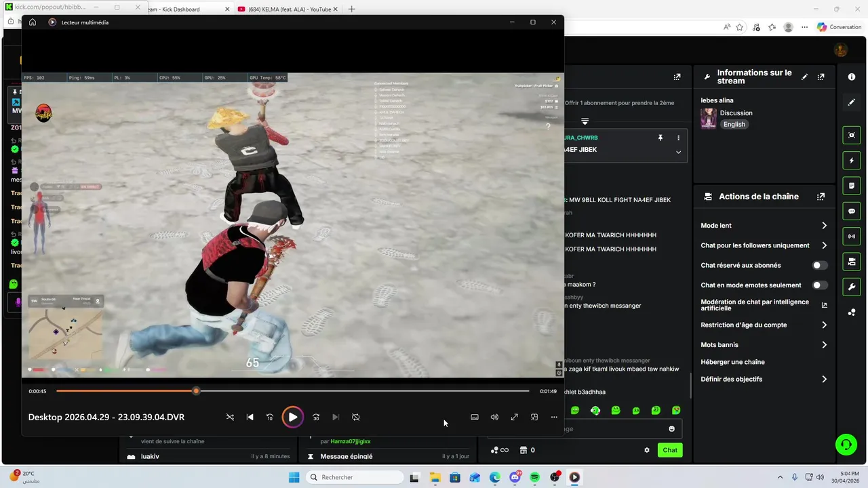Play the video in the media player
The image size is (868, 488).
point(292,417)
